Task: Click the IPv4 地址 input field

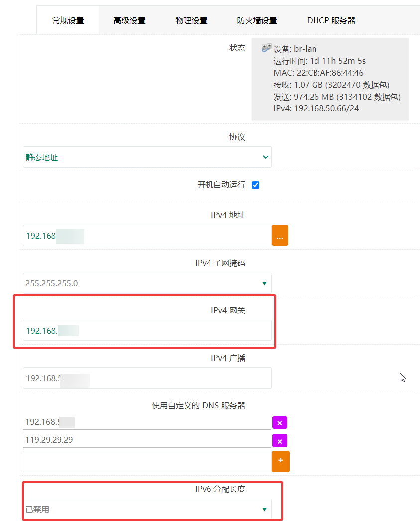Action: coord(147,235)
